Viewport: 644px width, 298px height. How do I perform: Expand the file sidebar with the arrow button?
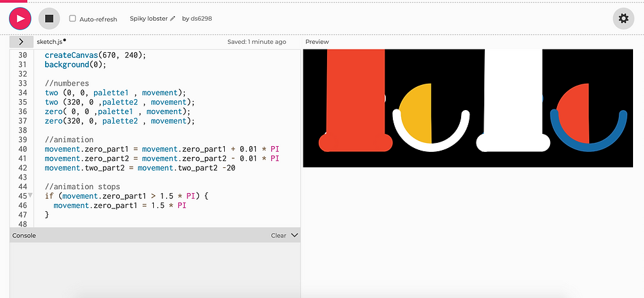tap(21, 42)
